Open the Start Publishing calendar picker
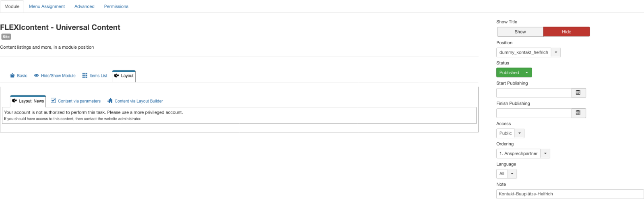The width and height of the screenshot is (644, 201). click(578, 93)
